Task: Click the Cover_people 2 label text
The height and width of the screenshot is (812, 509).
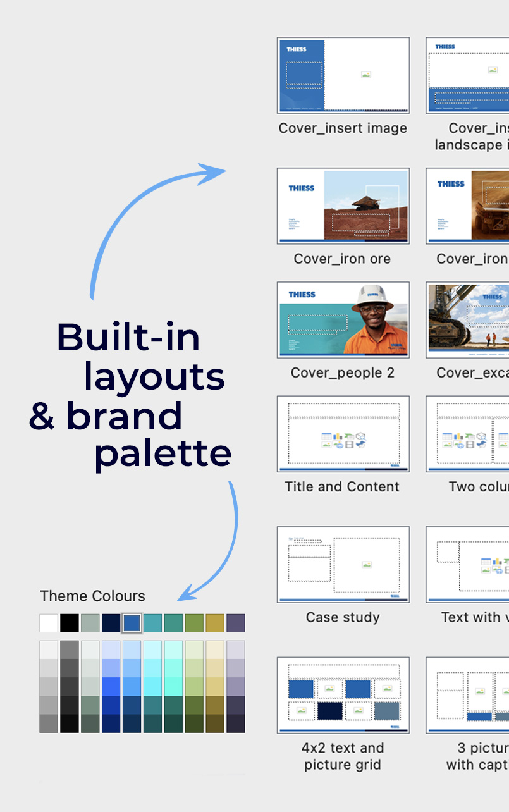Action: point(342,372)
